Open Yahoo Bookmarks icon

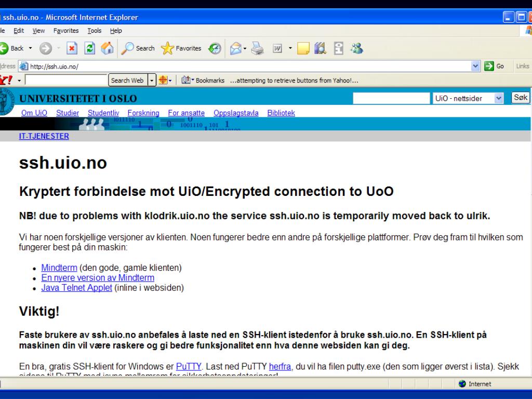(185, 81)
